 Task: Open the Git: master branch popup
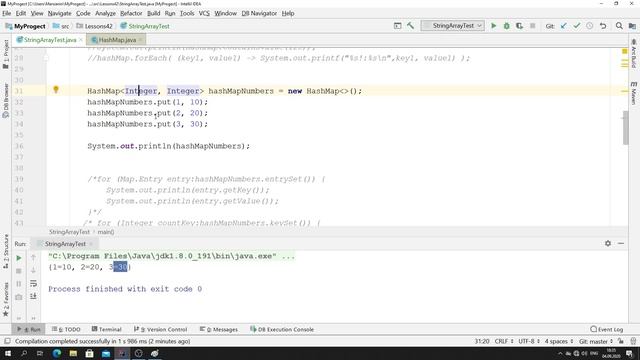click(x=596, y=341)
